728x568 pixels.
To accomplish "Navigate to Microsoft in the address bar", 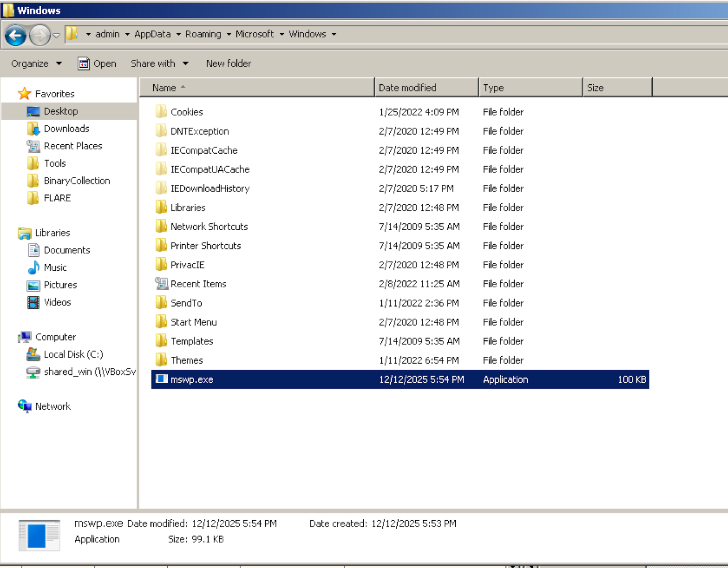I will coord(255,34).
